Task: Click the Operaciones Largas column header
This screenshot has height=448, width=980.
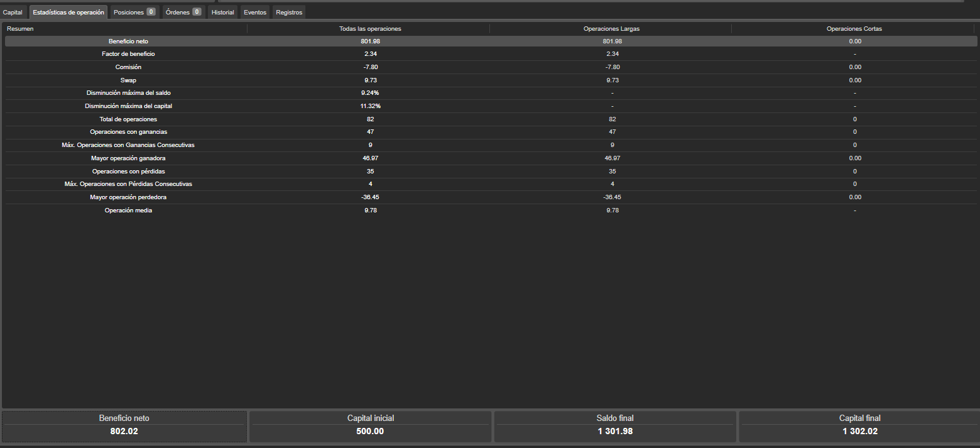Action: pos(612,29)
